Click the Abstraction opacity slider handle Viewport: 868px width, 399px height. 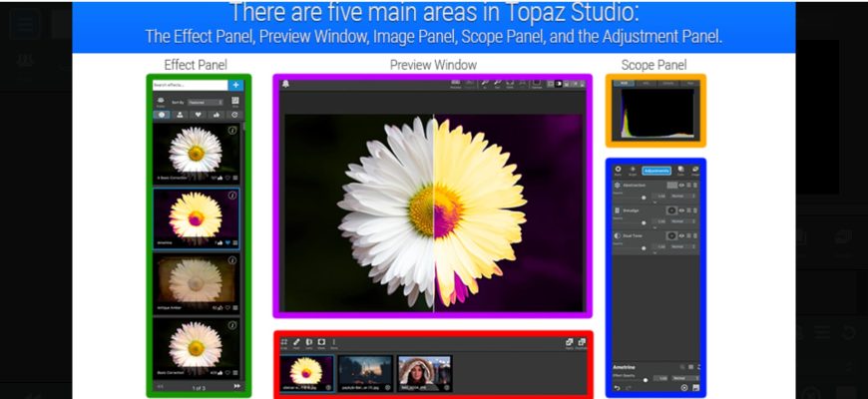pos(644,198)
